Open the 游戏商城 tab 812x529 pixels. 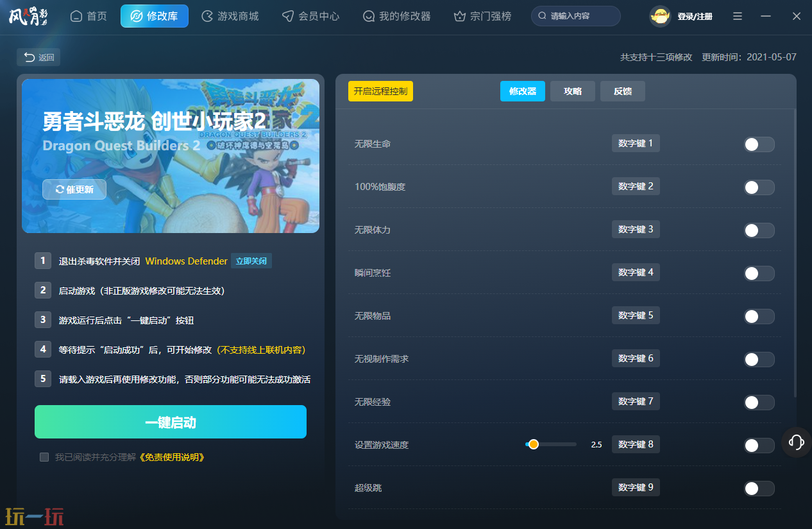point(230,16)
